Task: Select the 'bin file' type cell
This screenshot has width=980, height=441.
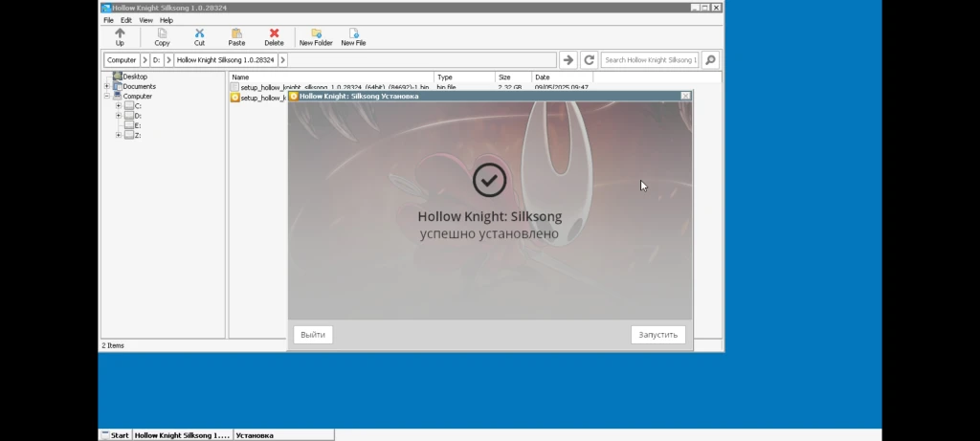Action: click(x=446, y=87)
